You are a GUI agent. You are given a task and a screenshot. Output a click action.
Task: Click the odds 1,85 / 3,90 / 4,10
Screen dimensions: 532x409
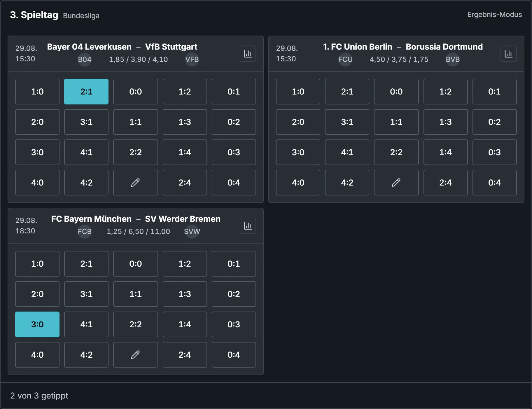[x=139, y=60]
